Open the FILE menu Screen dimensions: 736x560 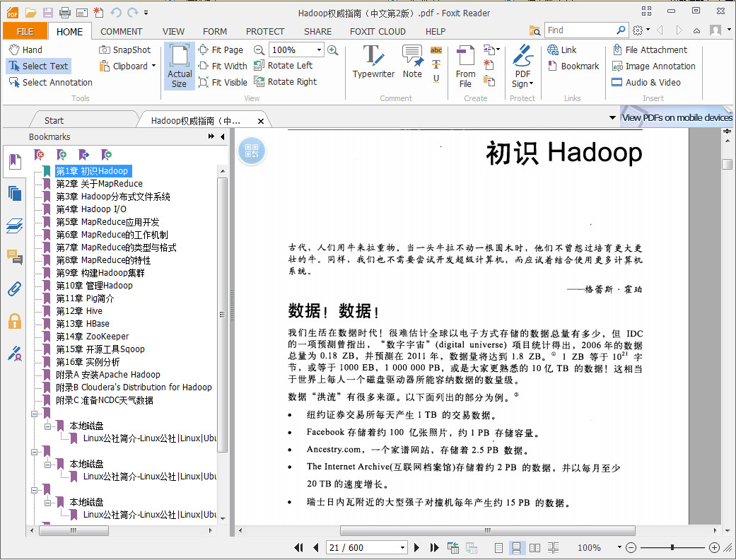[25, 31]
